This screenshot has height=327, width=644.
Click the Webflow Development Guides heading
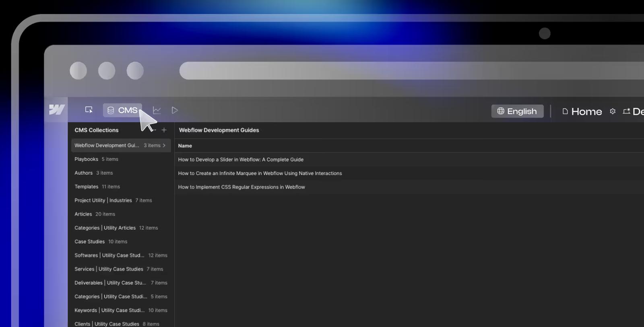click(x=219, y=130)
